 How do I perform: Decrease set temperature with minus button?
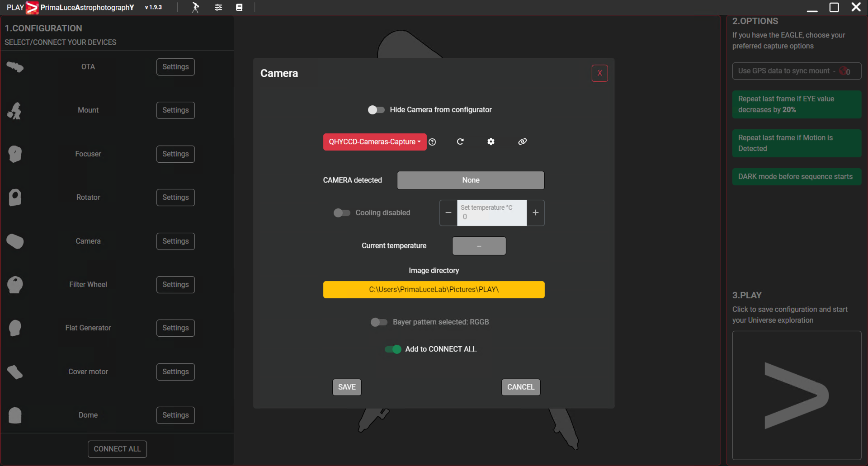point(448,213)
